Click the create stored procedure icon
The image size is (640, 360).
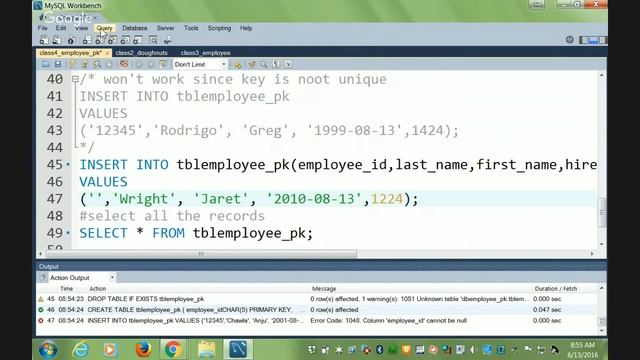(x=125, y=40)
